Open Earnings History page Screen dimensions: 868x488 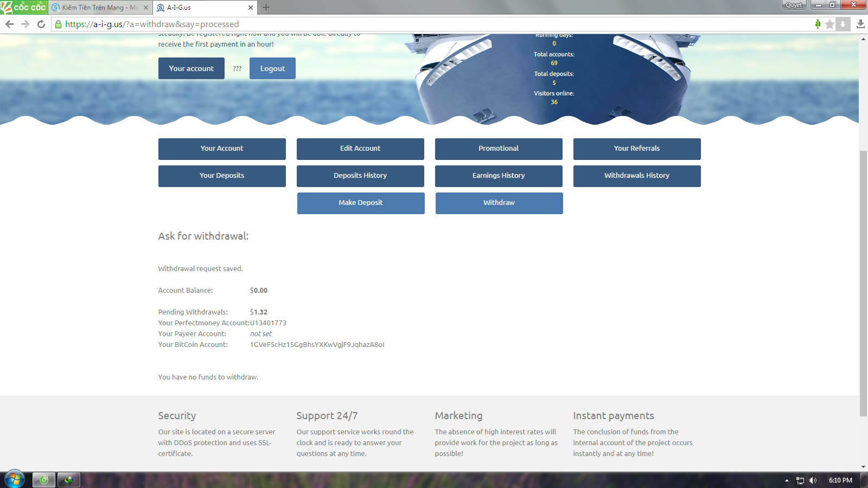(x=499, y=176)
